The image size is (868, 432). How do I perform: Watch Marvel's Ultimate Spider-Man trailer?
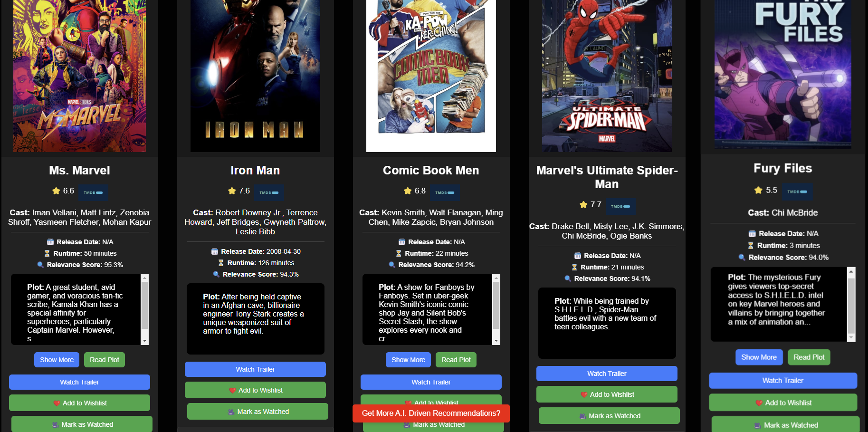click(x=607, y=374)
